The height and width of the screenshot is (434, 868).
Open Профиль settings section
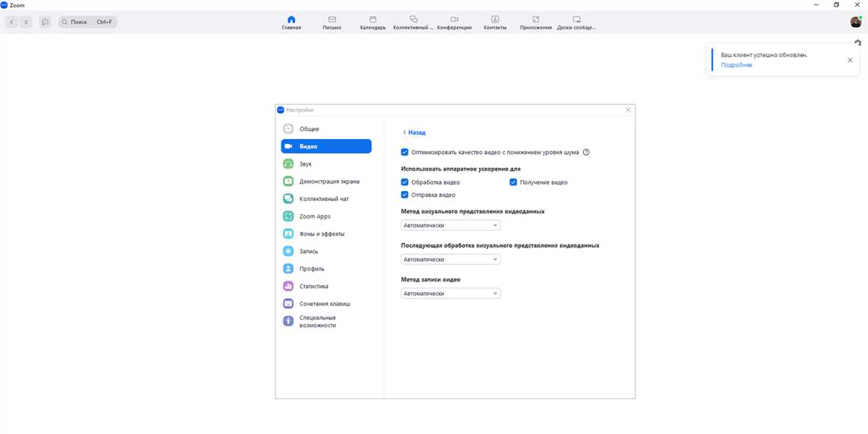[x=326, y=268]
